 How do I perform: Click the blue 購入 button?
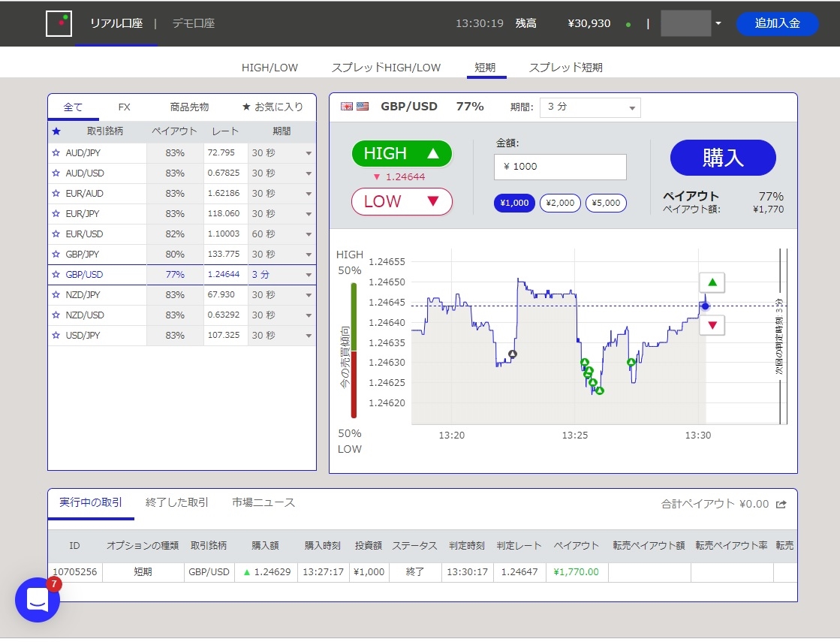[723, 158]
